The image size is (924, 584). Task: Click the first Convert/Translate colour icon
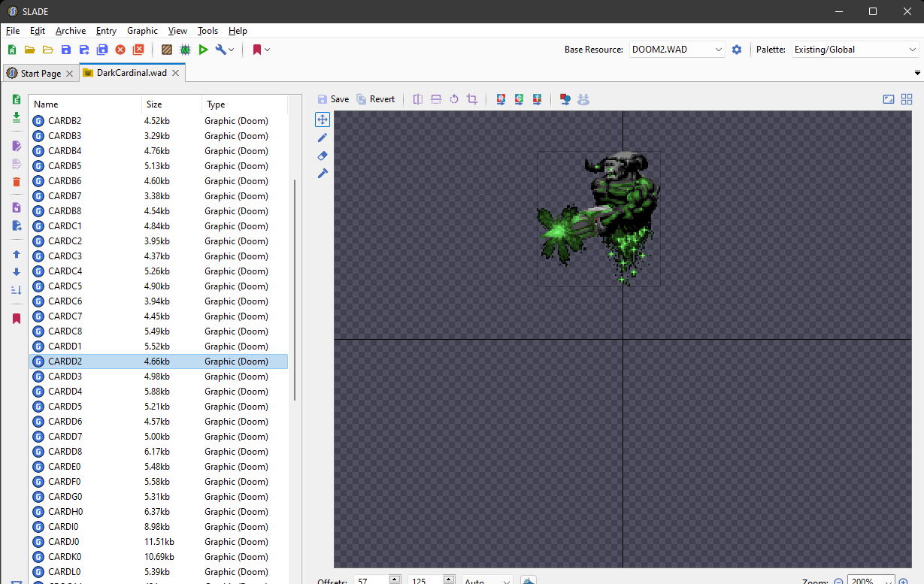tap(501, 99)
